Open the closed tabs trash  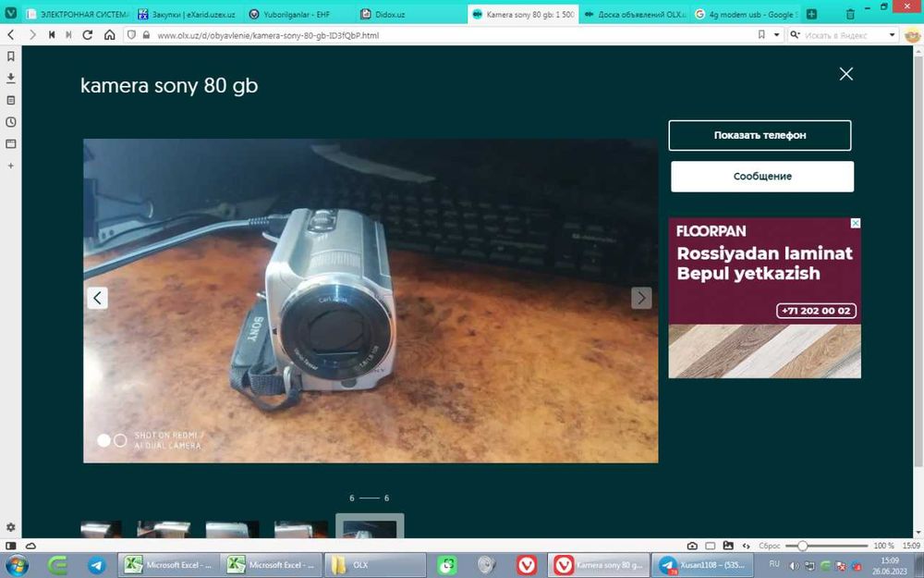(850, 14)
